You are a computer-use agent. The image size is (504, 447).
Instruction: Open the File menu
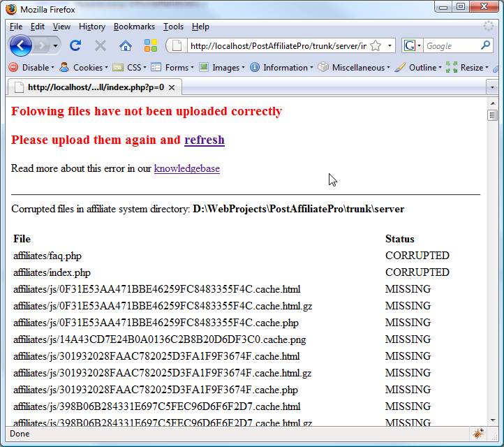(x=16, y=27)
